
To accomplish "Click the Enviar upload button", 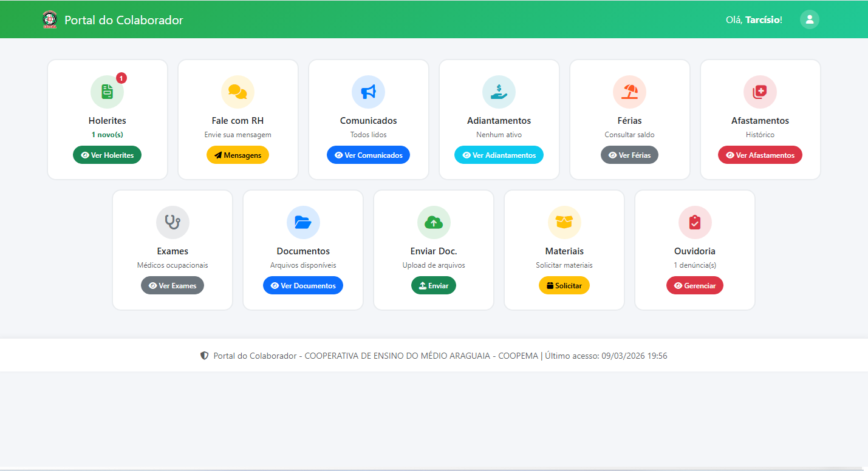I will 434,285.
